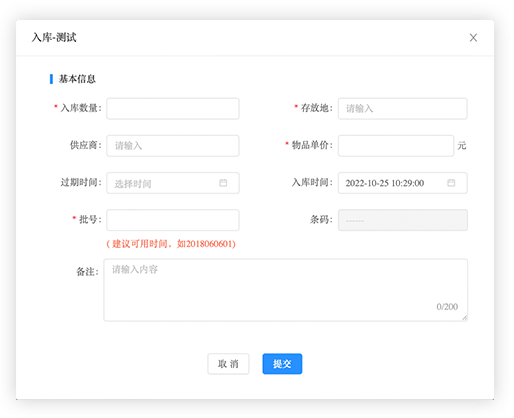The image size is (514, 418).
Task: Click the 条码 label
Action: 321,219
